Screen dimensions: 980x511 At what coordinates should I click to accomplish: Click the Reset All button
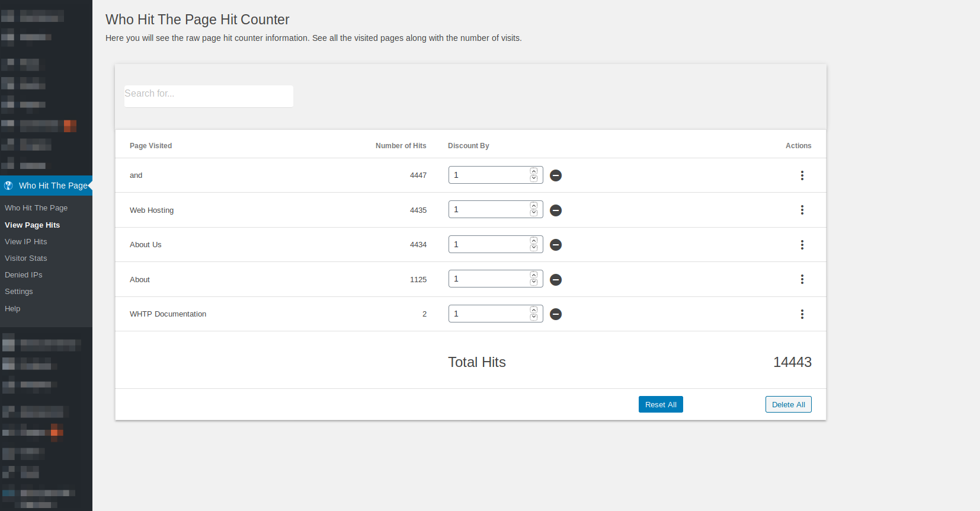pos(661,404)
